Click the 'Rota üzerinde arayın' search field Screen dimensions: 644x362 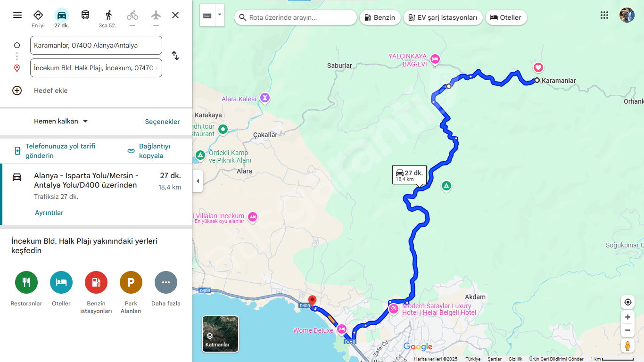(296, 17)
